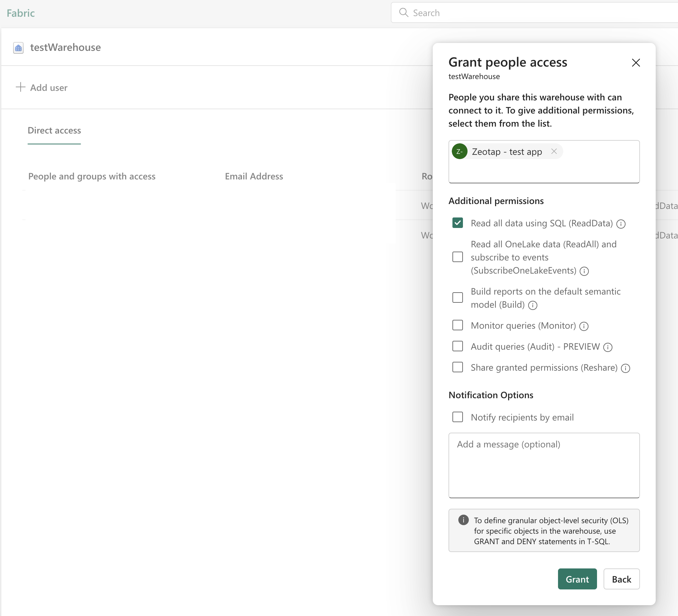Image resolution: width=678 pixels, height=616 pixels.
Task: Remove the Zeotap - test app chip
Action: coord(554,152)
